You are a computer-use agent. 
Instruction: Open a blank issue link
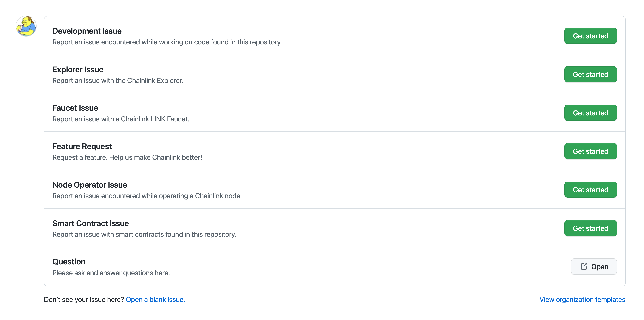coord(155,299)
